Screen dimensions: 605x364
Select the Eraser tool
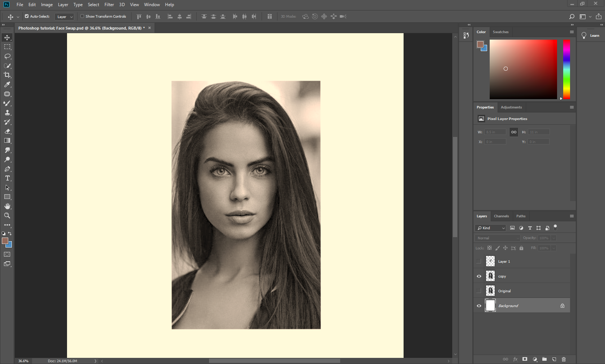(7, 131)
